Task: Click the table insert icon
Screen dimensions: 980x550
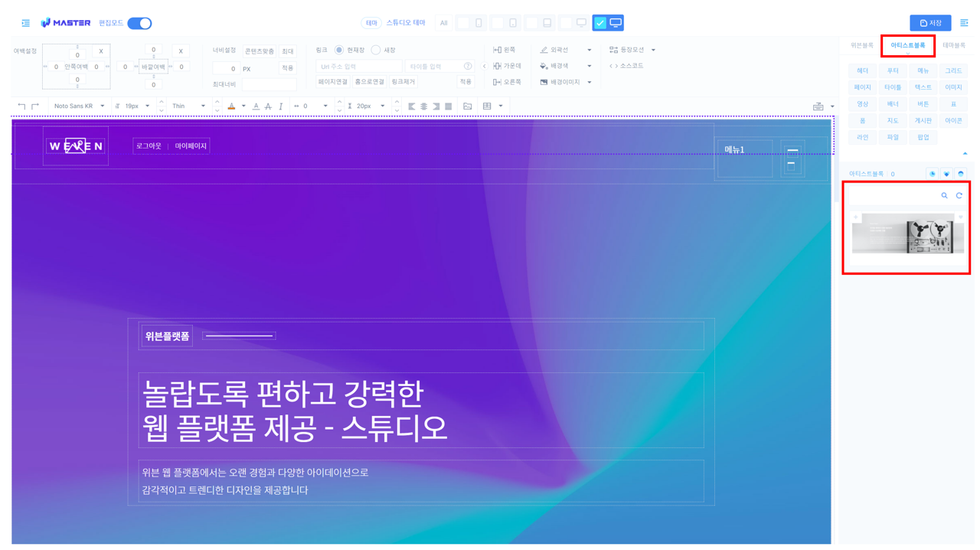Action: (x=487, y=106)
